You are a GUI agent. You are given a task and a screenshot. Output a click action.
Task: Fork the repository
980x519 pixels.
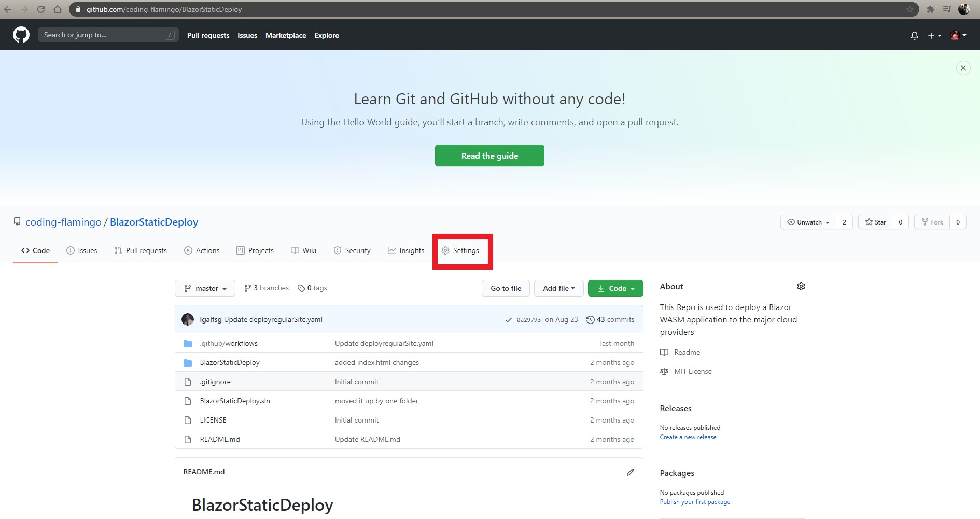point(932,222)
